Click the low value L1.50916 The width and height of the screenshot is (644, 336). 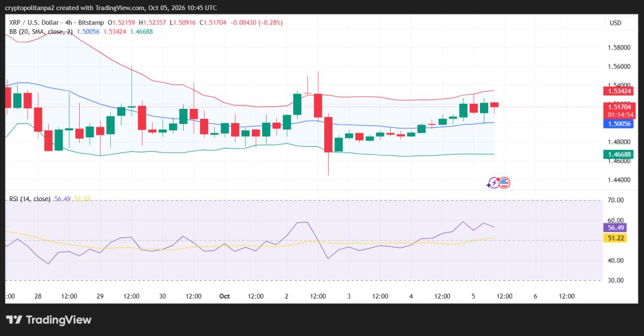[x=182, y=23]
